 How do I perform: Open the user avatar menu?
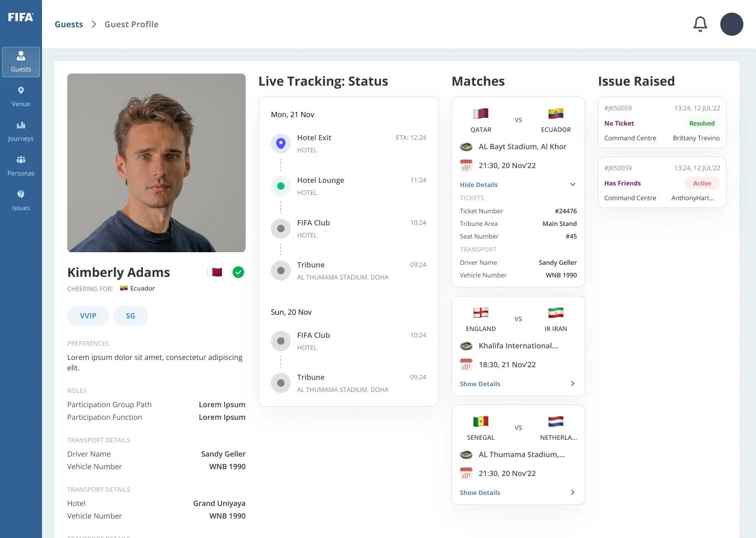tap(732, 24)
